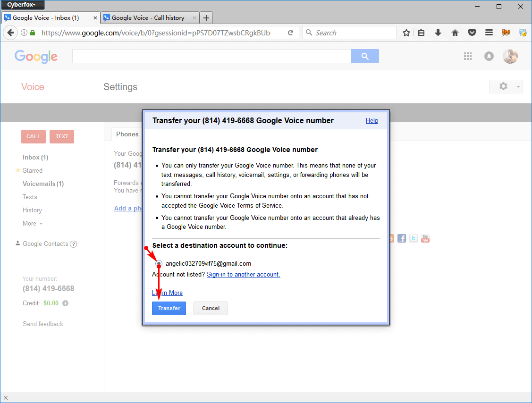The image size is (532, 403).
Task: Bookmark page with the star icon
Action: [x=406, y=33]
